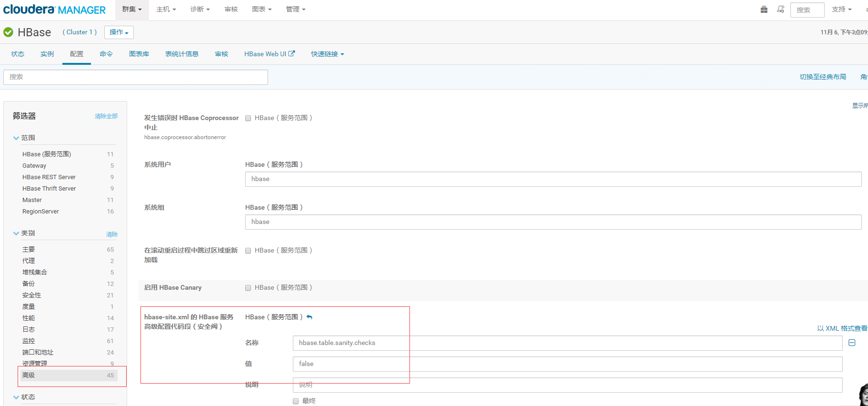
Task: Click the 说明 description field
Action: pos(568,385)
